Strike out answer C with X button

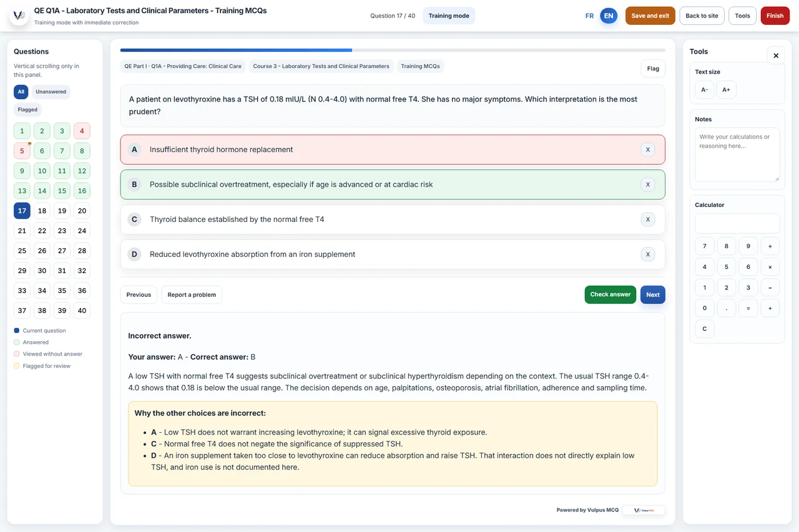click(x=648, y=220)
